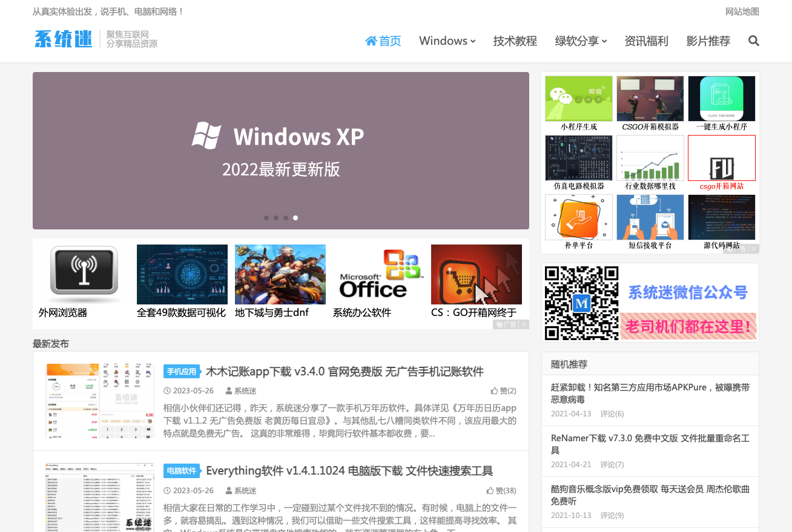The width and height of the screenshot is (792, 532).
Task: Open 技术教程 navigation item
Action: [x=515, y=41]
